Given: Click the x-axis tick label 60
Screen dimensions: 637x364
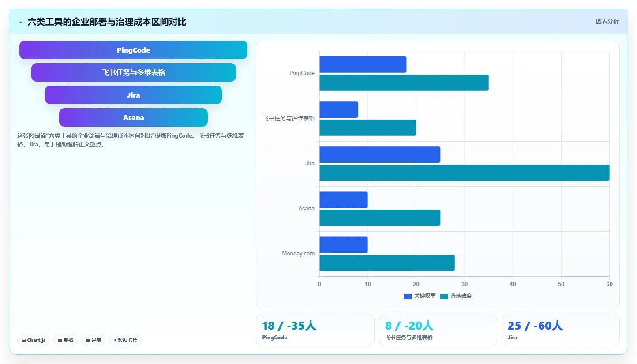Looking at the screenshot, I should (x=609, y=284).
